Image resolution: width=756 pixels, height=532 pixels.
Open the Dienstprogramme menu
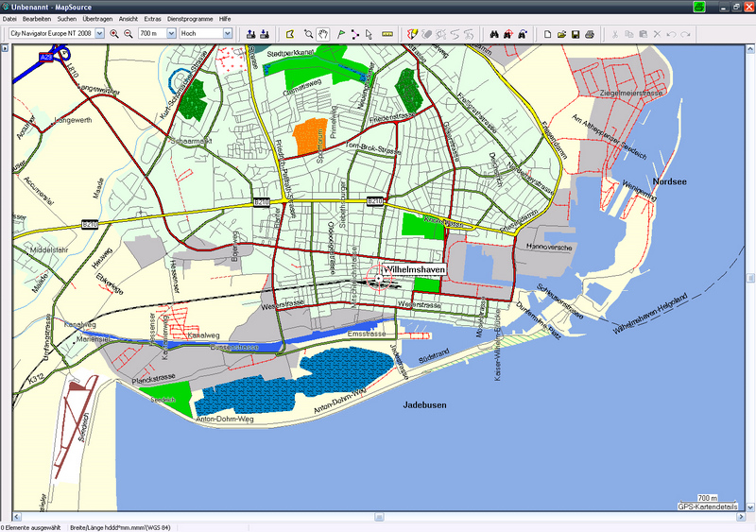tap(189, 19)
